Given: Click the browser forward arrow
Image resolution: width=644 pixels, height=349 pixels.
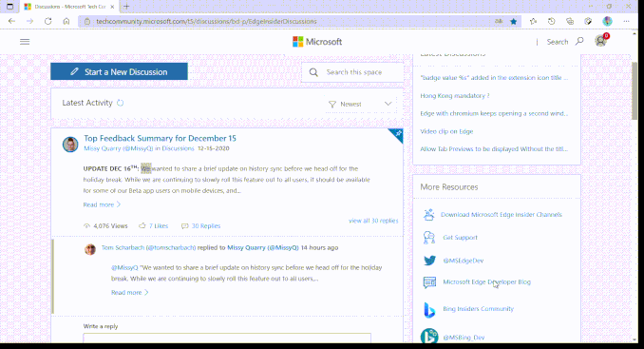Looking at the screenshot, I should [29, 21].
